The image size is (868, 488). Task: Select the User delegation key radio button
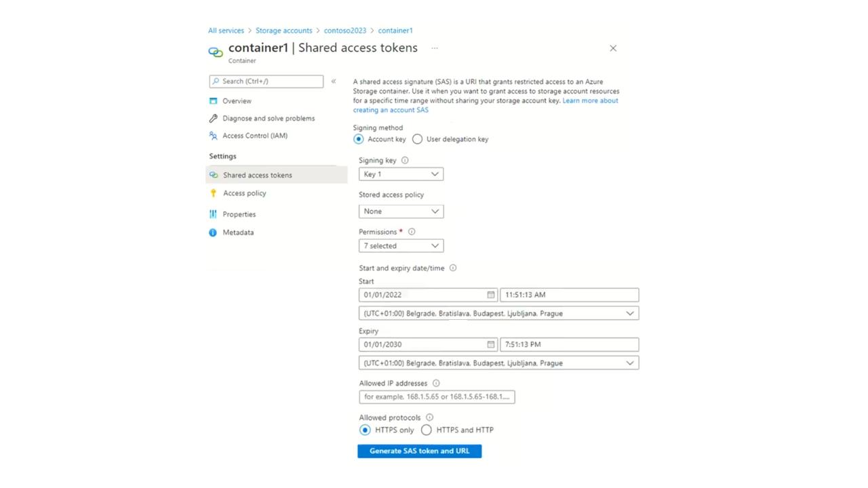pyautogui.click(x=418, y=139)
